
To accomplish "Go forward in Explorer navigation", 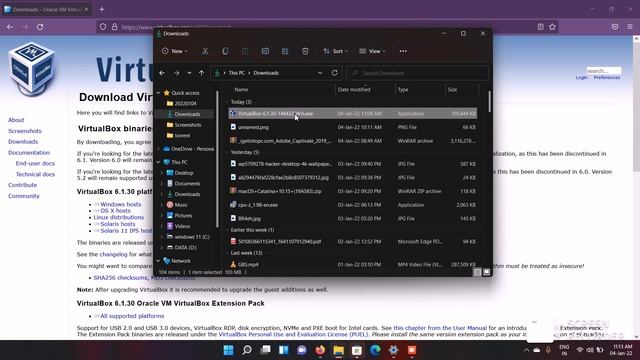I will point(176,73).
